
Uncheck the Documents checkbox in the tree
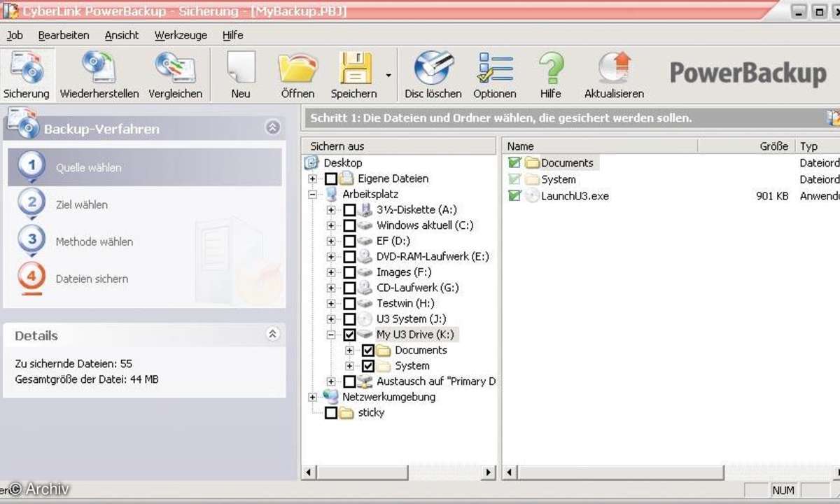point(367,350)
